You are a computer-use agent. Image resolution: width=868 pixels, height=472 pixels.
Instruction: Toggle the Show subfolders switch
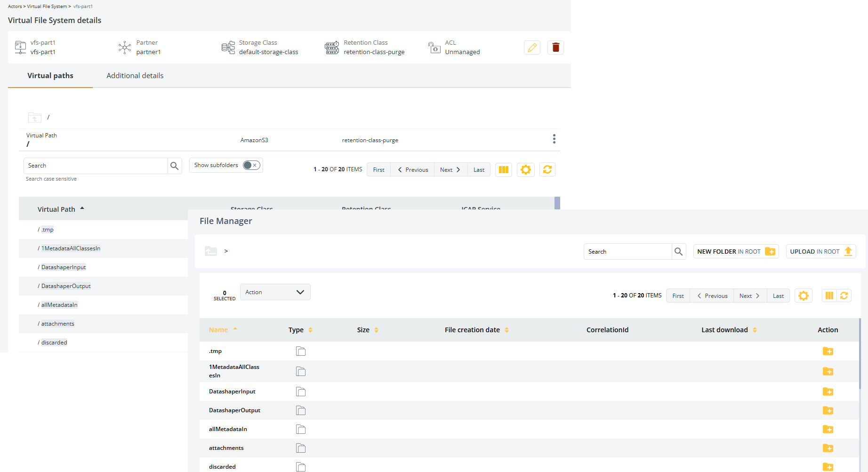click(x=251, y=165)
